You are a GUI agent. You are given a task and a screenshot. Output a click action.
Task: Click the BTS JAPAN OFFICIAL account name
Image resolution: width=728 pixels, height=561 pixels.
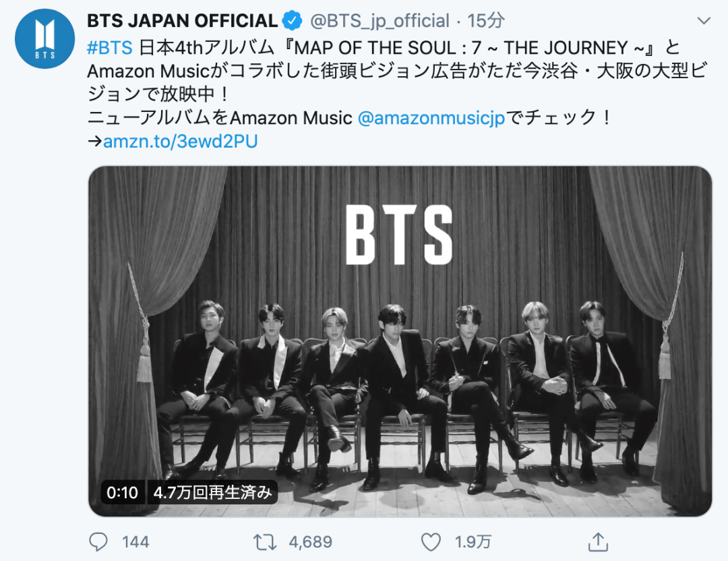(182, 21)
